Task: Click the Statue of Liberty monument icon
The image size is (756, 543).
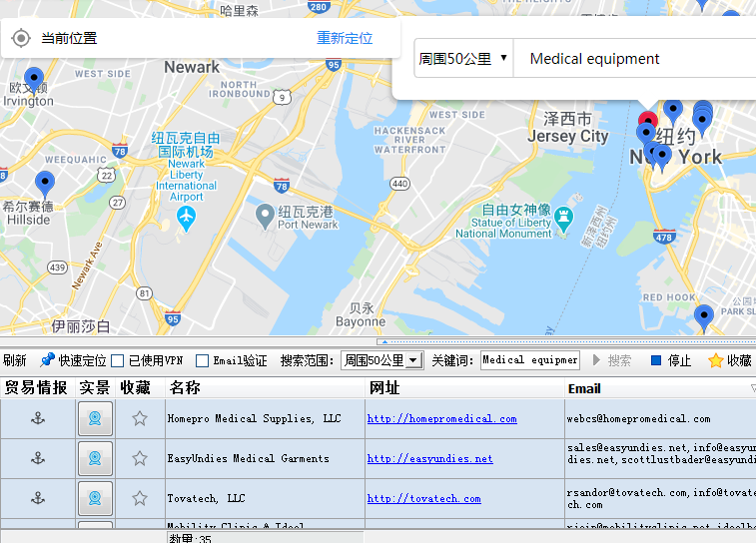Action: tap(563, 218)
